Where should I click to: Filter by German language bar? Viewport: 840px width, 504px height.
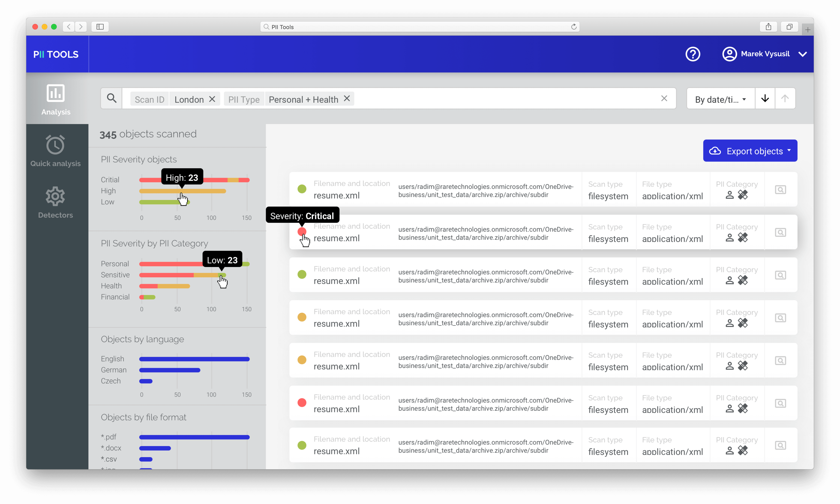point(170,370)
